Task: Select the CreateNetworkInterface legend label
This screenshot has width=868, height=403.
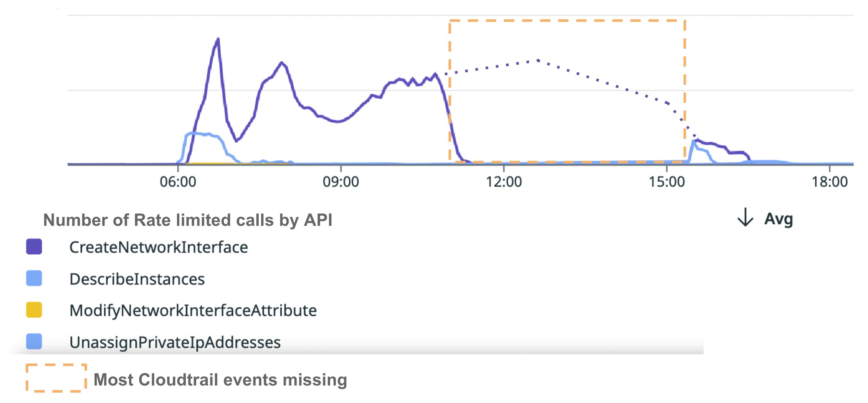Action: coord(159,247)
